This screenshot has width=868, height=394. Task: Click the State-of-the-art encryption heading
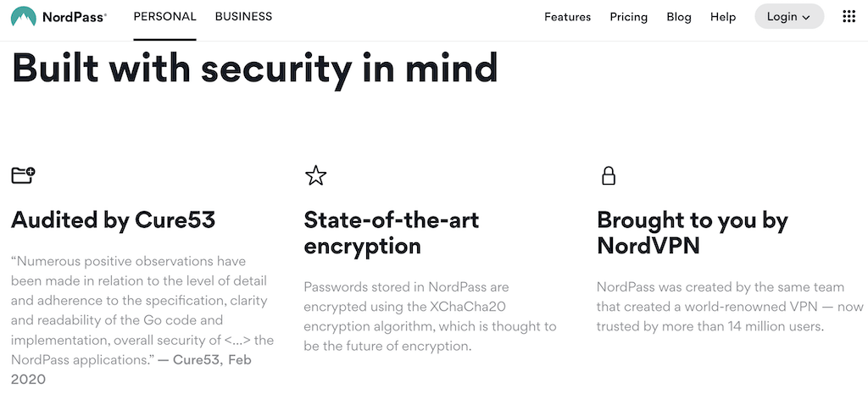click(392, 233)
